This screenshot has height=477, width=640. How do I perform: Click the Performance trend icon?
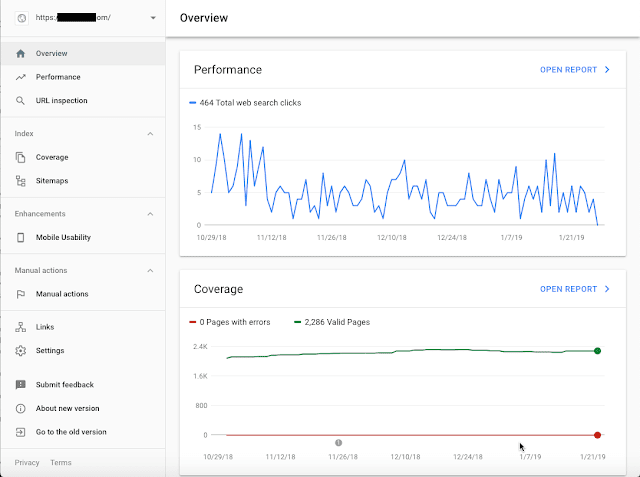click(21, 77)
